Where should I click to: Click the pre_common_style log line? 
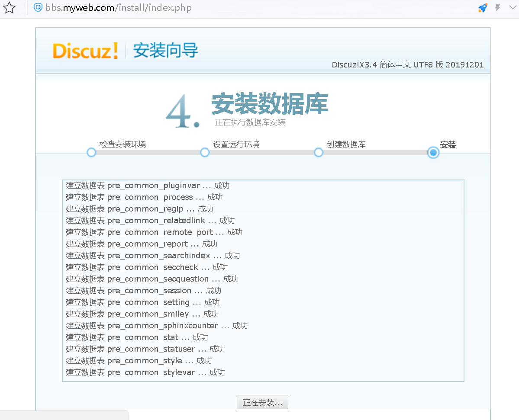139,361
